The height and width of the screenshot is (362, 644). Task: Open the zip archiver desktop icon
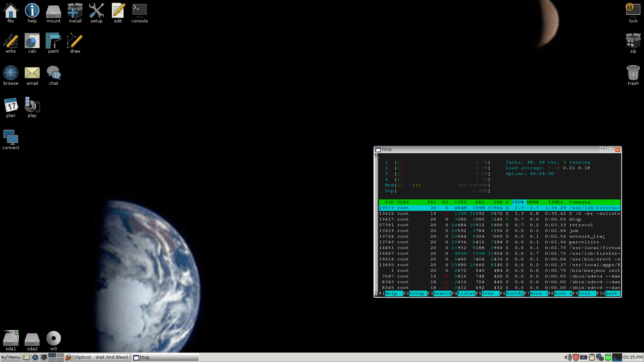click(633, 44)
